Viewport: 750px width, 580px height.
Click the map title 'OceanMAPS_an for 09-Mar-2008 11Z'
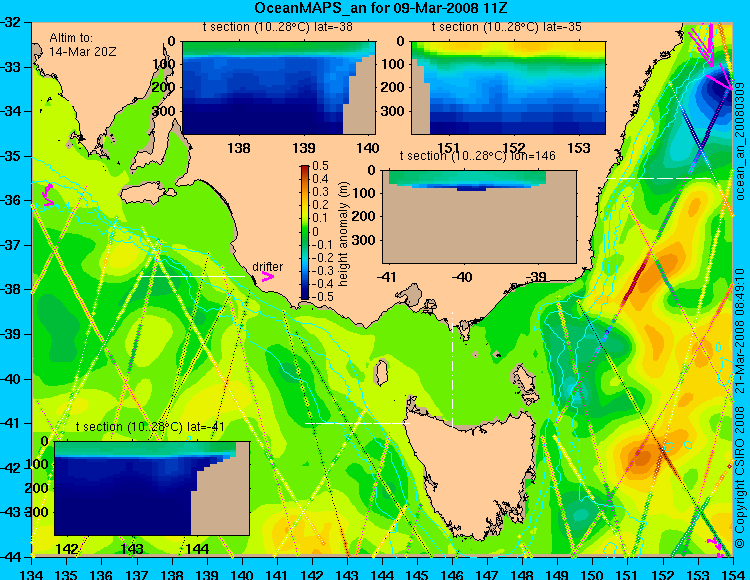380,8
